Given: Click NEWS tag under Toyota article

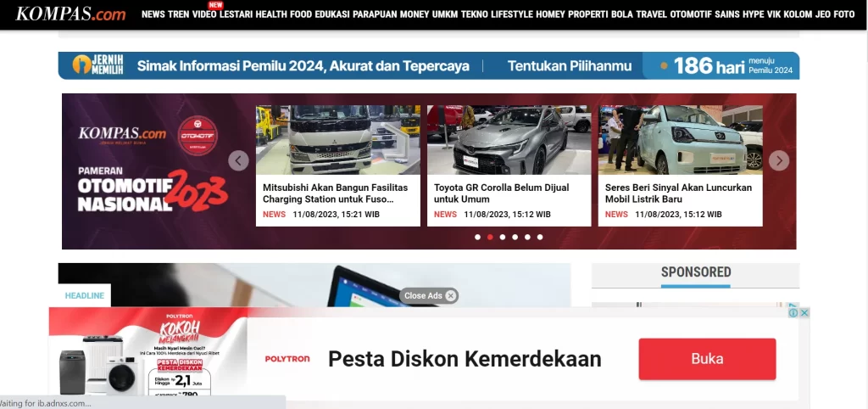Looking at the screenshot, I should point(445,215).
